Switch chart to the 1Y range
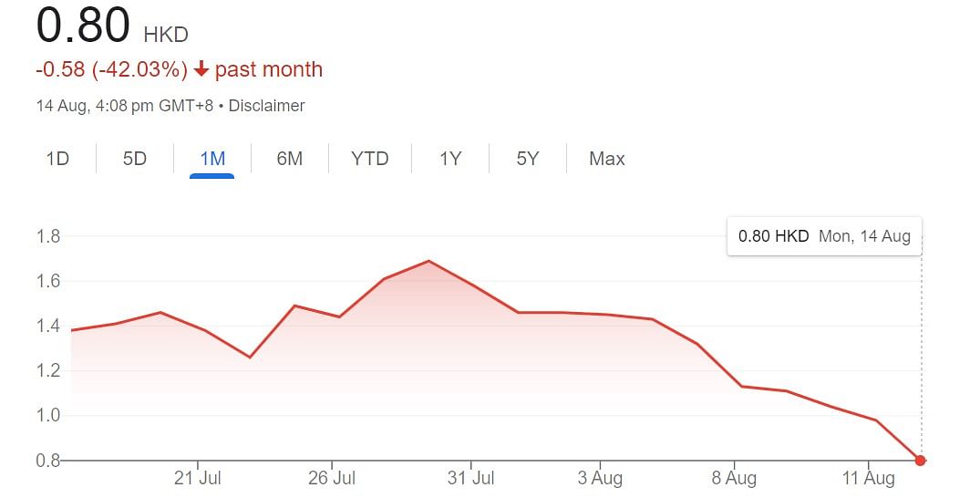Viewport: 980px width, 498px height. click(x=450, y=159)
